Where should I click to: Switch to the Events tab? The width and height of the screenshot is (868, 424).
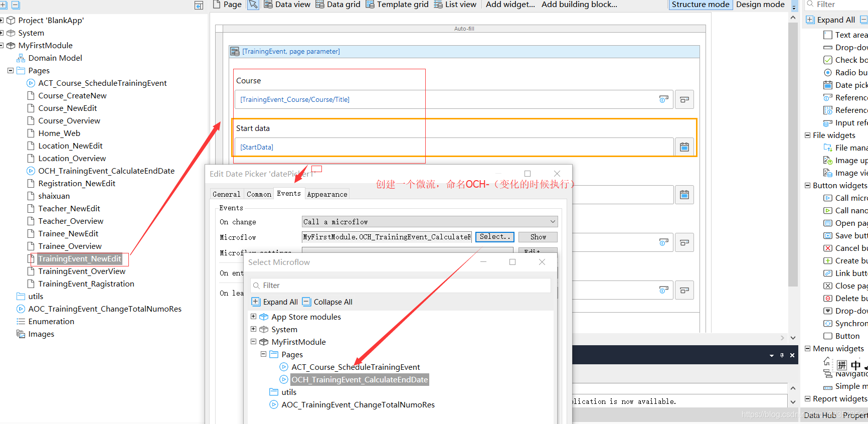(x=289, y=194)
